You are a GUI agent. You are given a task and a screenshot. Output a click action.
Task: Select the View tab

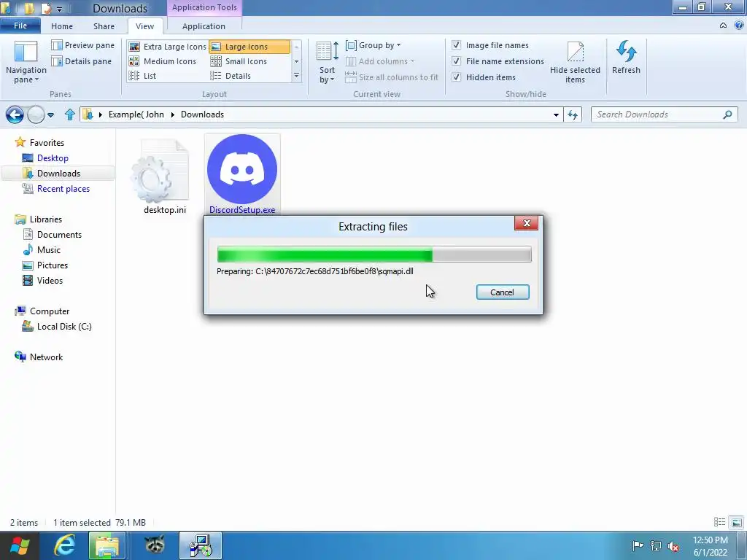pyautogui.click(x=145, y=26)
